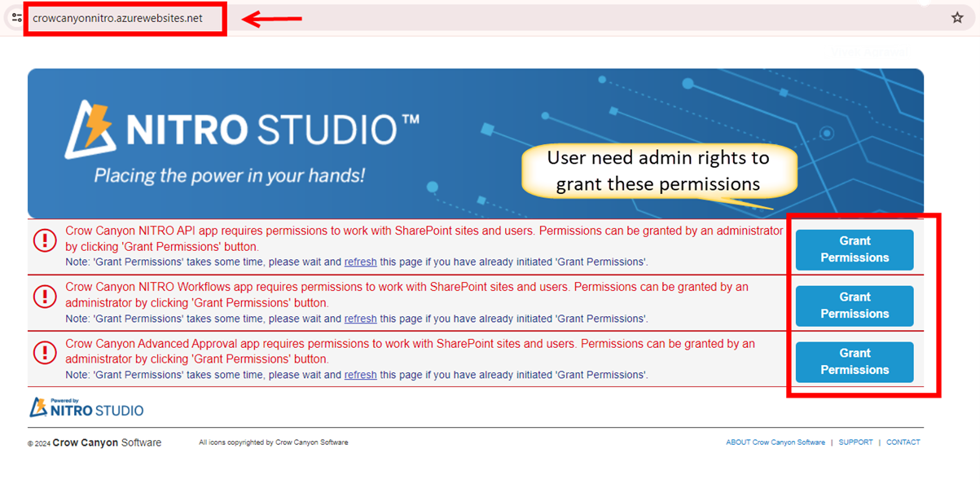Image resolution: width=980 pixels, height=484 pixels.
Task: Click the refresh link in the NITRO API notice
Action: point(361,262)
